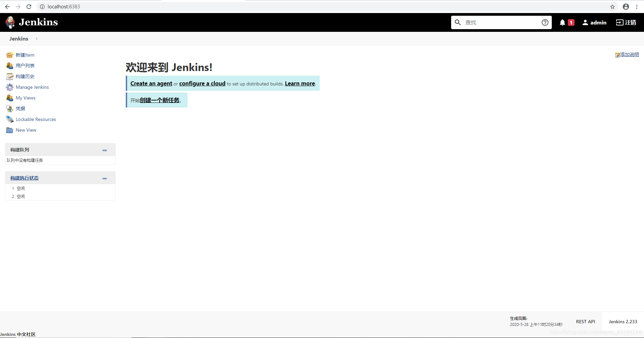The width and height of the screenshot is (644, 338).
Task: Follow the Create an agent link
Action: pos(151,83)
